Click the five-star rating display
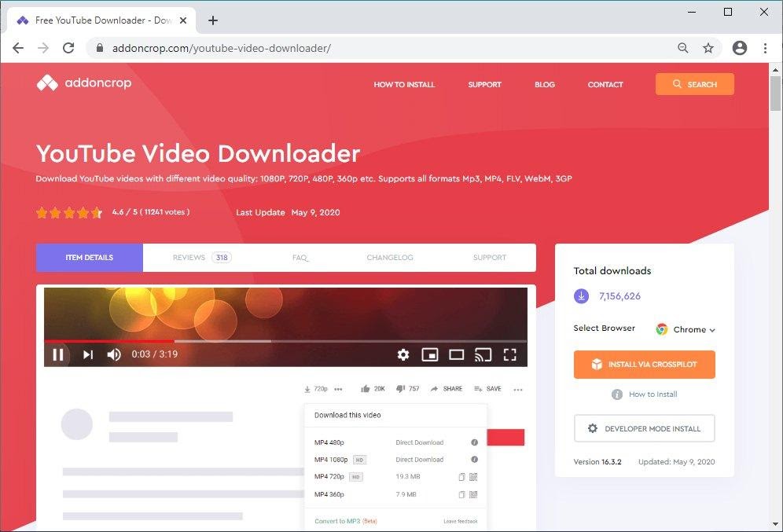The height and width of the screenshot is (532, 783). click(69, 213)
